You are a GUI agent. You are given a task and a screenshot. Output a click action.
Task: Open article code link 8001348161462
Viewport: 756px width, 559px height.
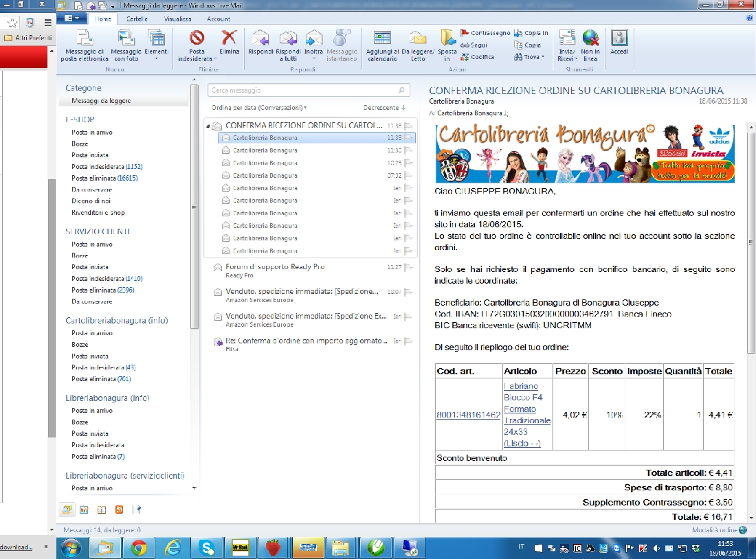(468, 415)
